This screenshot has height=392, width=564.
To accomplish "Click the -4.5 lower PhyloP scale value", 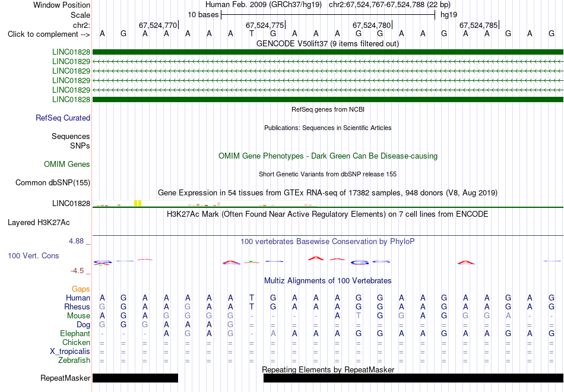I will (77, 271).
